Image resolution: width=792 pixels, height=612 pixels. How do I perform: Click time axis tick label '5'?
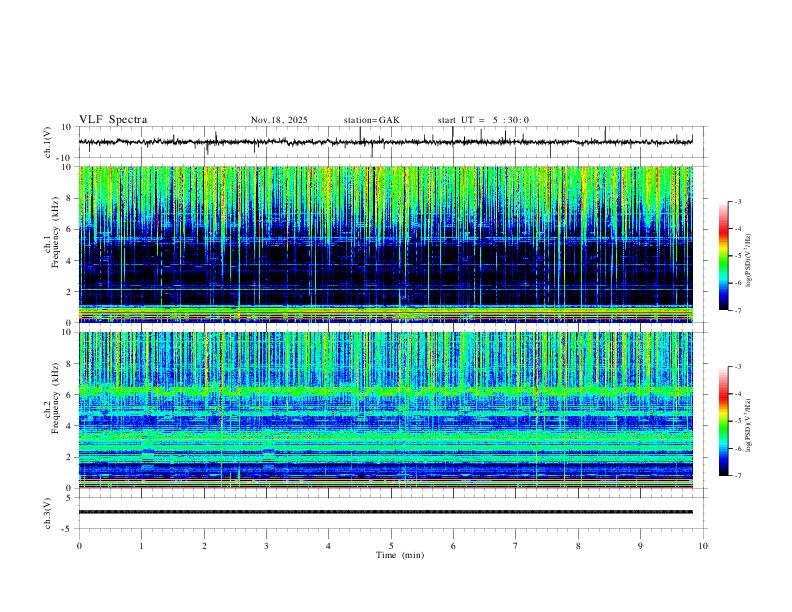click(x=391, y=546)
